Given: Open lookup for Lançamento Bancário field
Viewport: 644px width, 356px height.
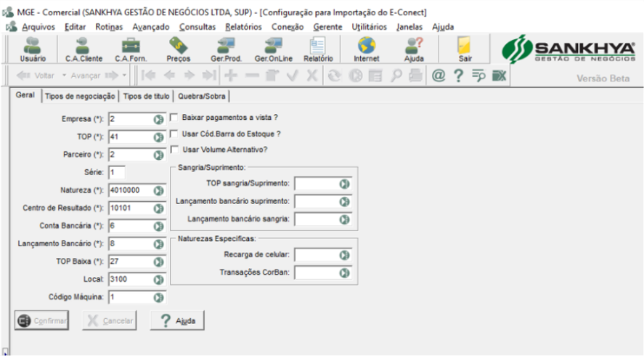Looking at the screenshot, I should 158,244.
